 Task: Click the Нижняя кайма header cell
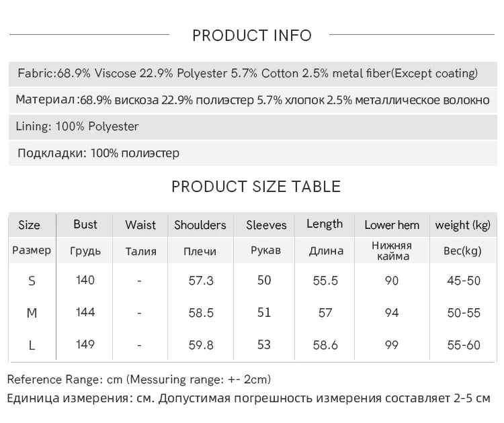[392, 250]
